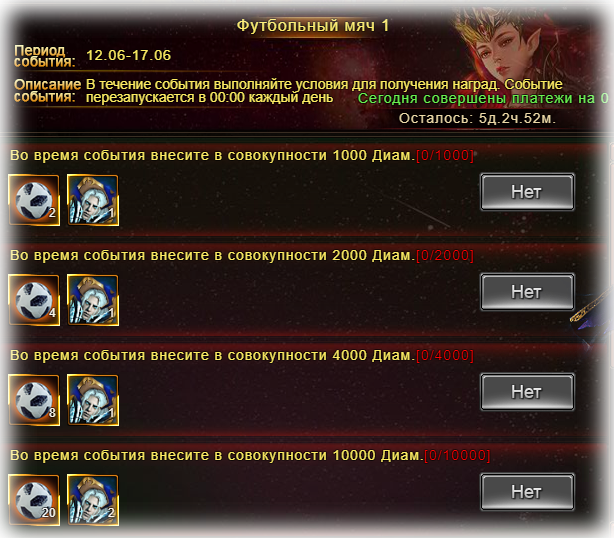Viewport: 614px width, 538px height.
Task: Click the Нет button for the 2000 Диам. reward
Action: (x=527, y=292)
